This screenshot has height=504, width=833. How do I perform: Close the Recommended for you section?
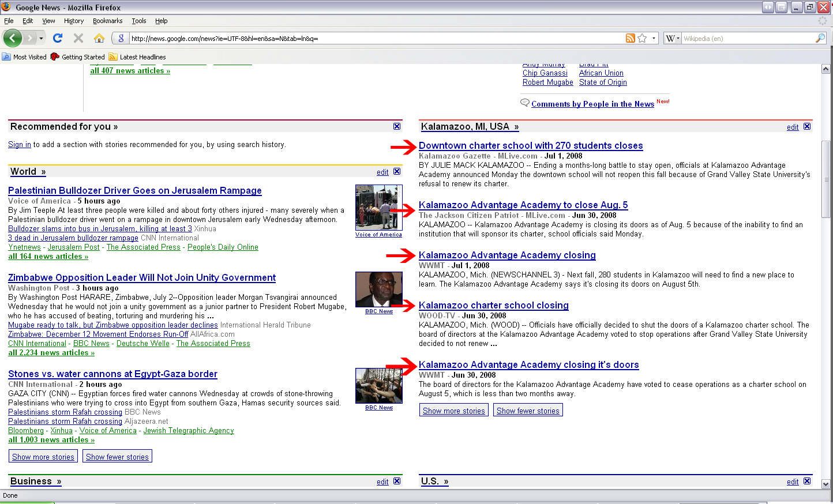[397, 126]
